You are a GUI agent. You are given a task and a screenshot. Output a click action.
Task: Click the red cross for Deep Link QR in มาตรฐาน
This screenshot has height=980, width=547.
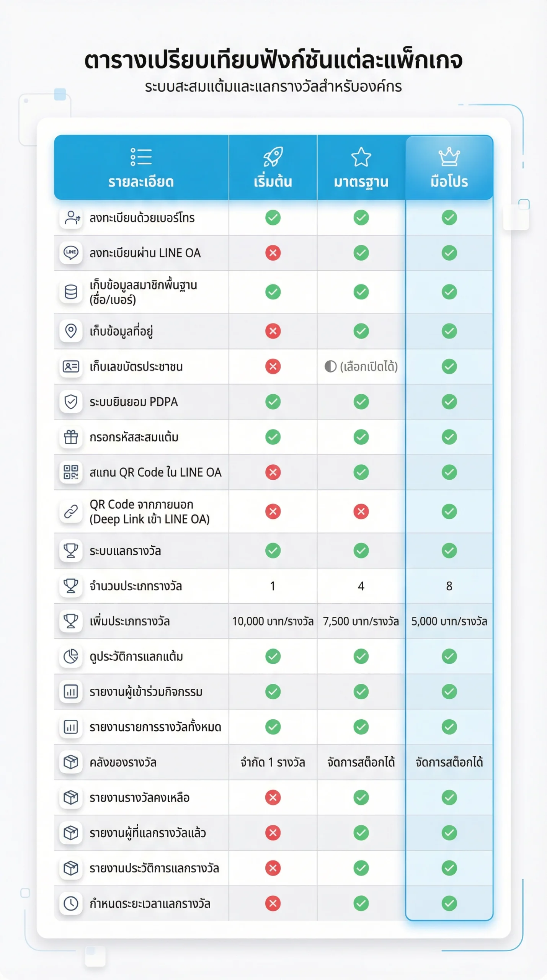click(x=361, y=511)
